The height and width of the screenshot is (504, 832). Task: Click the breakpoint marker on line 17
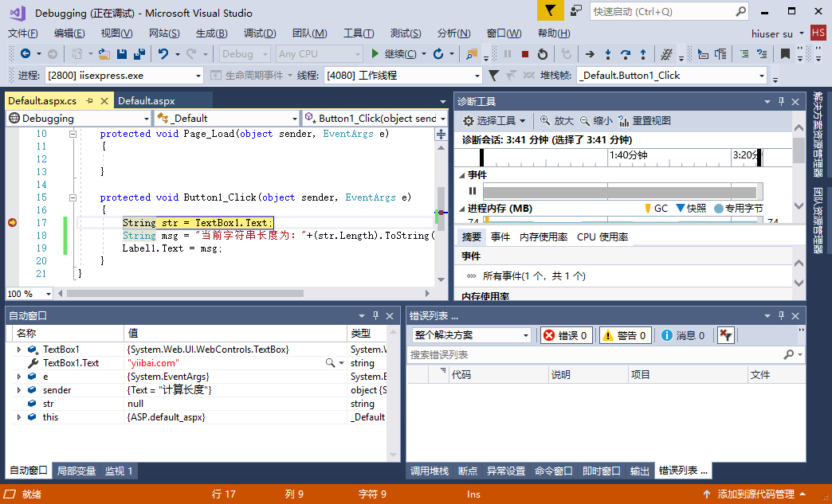[x=13, y=223]
